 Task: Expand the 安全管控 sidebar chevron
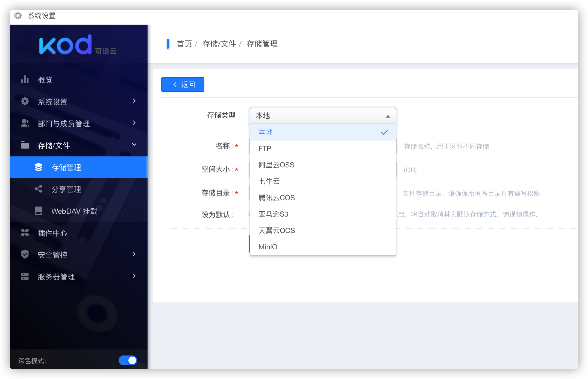coord(134,254)
